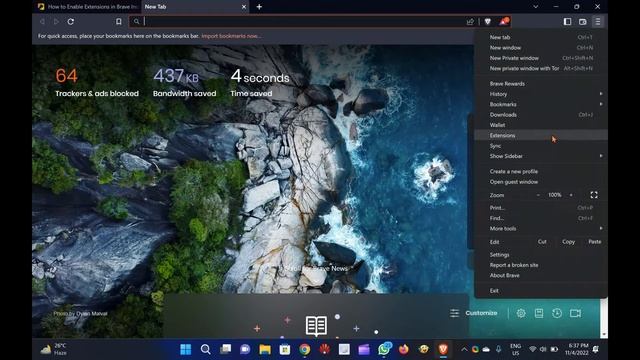
Task: Open Brave News book icon at bottom
Action: 316,326
